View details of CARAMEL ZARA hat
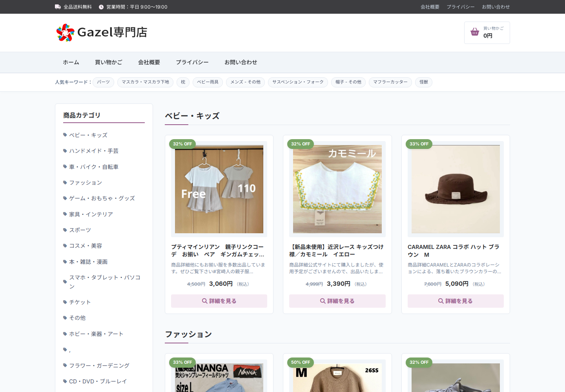This screenshot has width=565, height=392. 456,301
